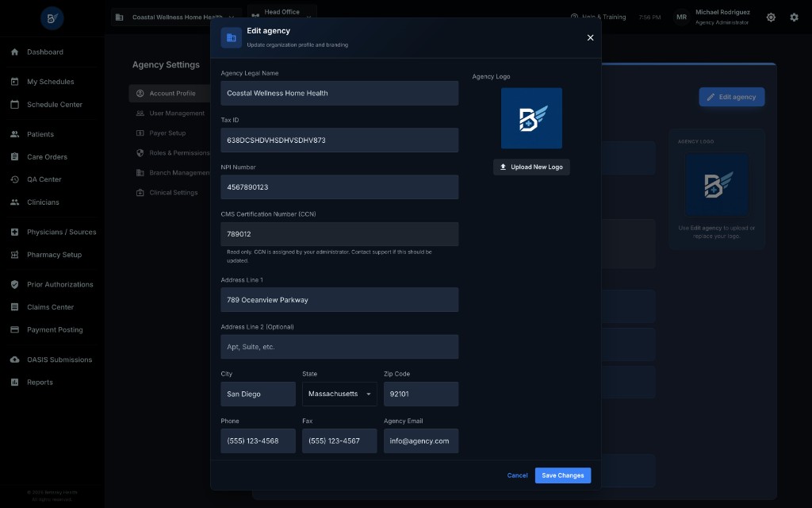812x508 pixels.
Task: Open the Branch Management settings tab
Action: tap(170, 172)
